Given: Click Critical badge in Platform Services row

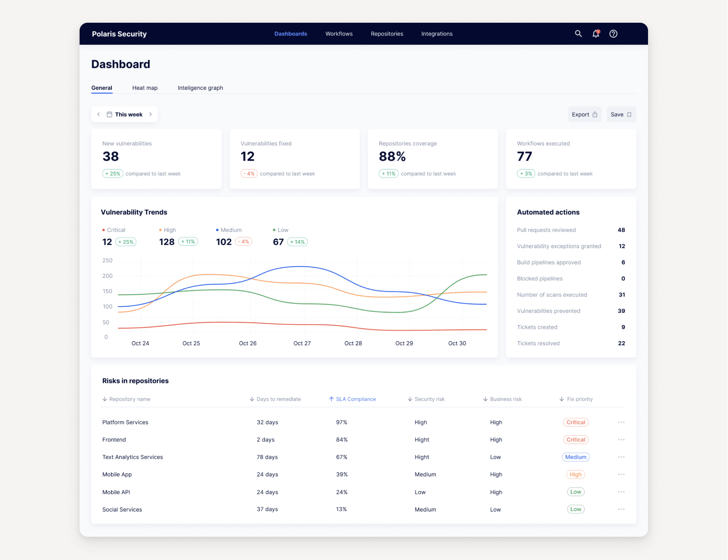Looking at the screenshot, I should tap(576, 422).
